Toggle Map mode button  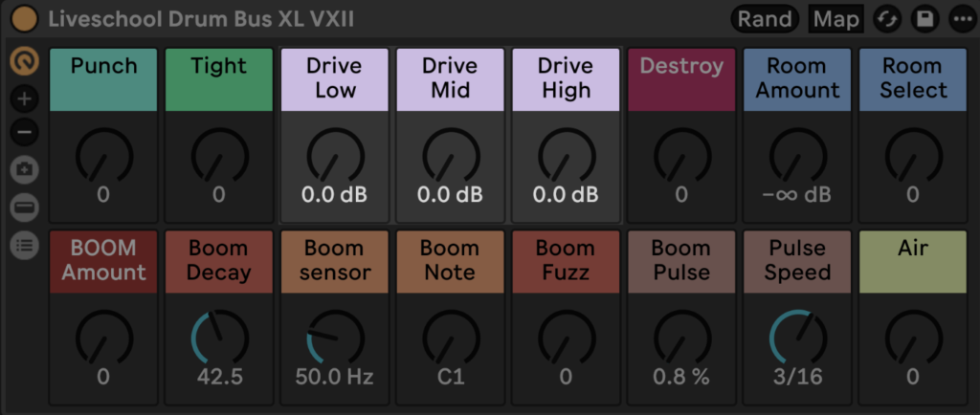tap(836, 19)
